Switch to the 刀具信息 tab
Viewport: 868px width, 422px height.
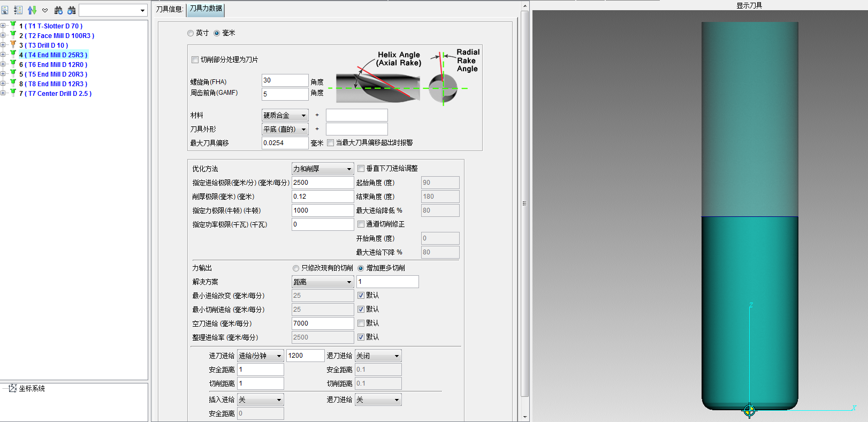point(169,9)
